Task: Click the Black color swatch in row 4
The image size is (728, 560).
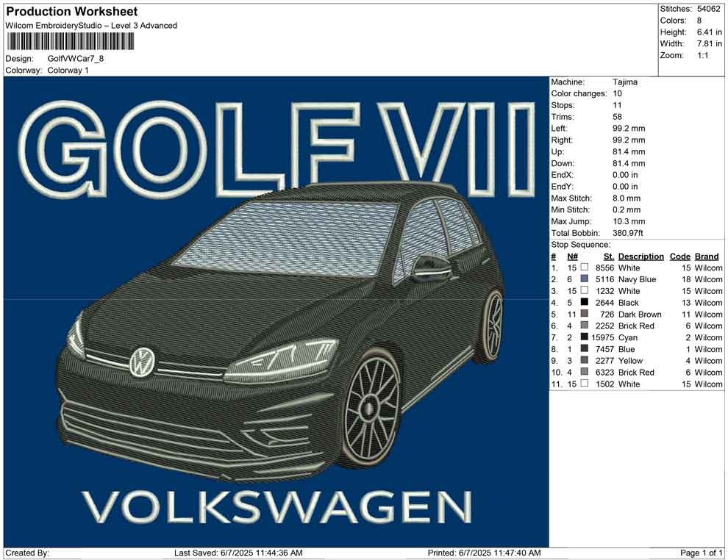Action: (x=584, y=302)
